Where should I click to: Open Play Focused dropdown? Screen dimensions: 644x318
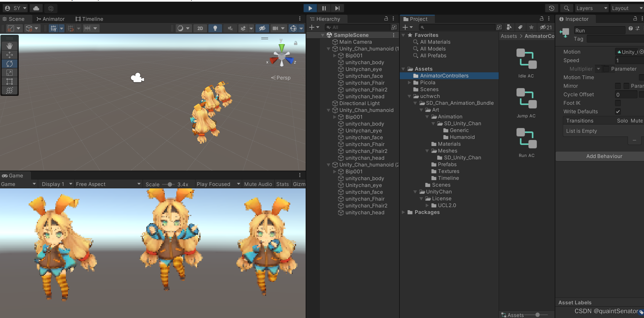pyautogui.click(x=218, y=184)
